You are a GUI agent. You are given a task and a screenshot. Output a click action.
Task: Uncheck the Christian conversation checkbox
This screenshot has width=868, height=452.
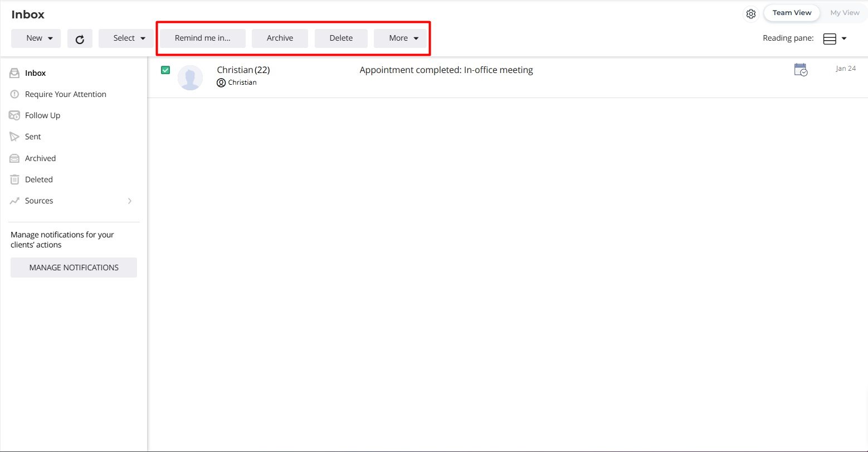click(x=165, y=70)
